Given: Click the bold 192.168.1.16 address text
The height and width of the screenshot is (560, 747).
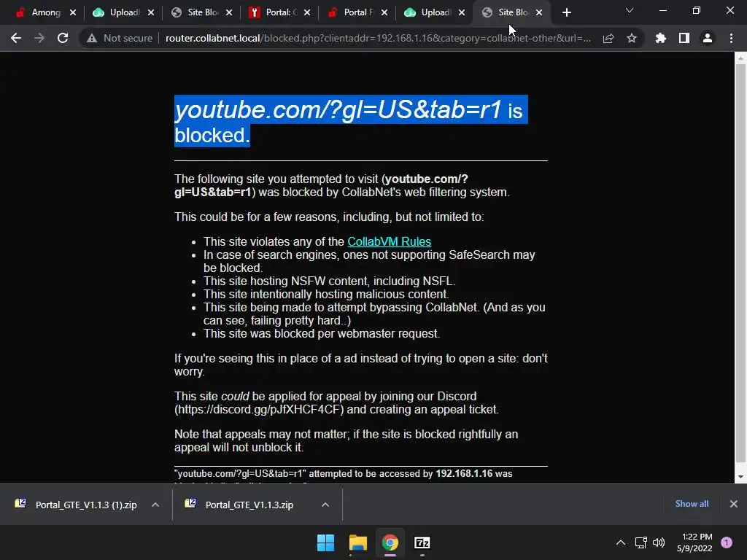Looking at the screenshot, I should coord(464,474).
